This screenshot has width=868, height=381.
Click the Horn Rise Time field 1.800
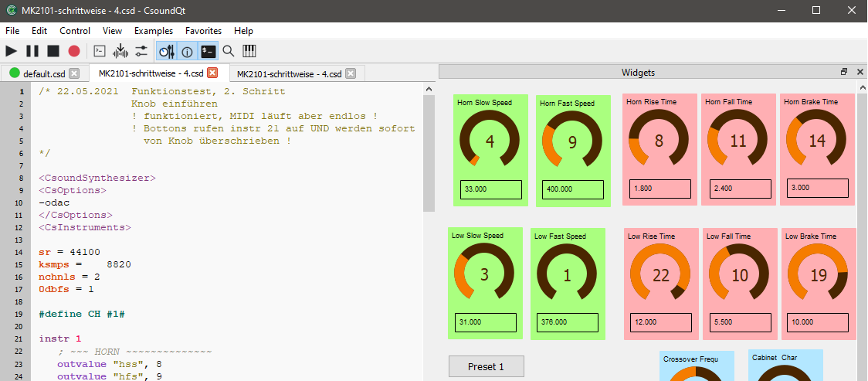coord(660,189)
